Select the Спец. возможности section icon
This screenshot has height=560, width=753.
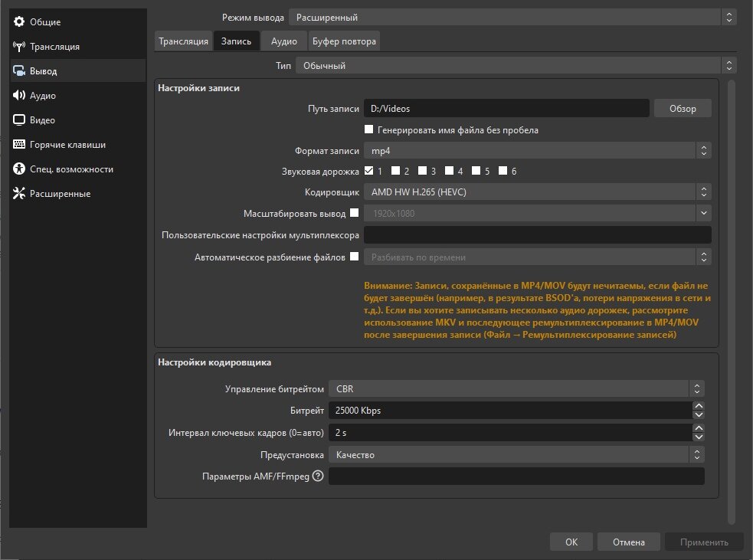pyautogui.click(x=18, y=169)
